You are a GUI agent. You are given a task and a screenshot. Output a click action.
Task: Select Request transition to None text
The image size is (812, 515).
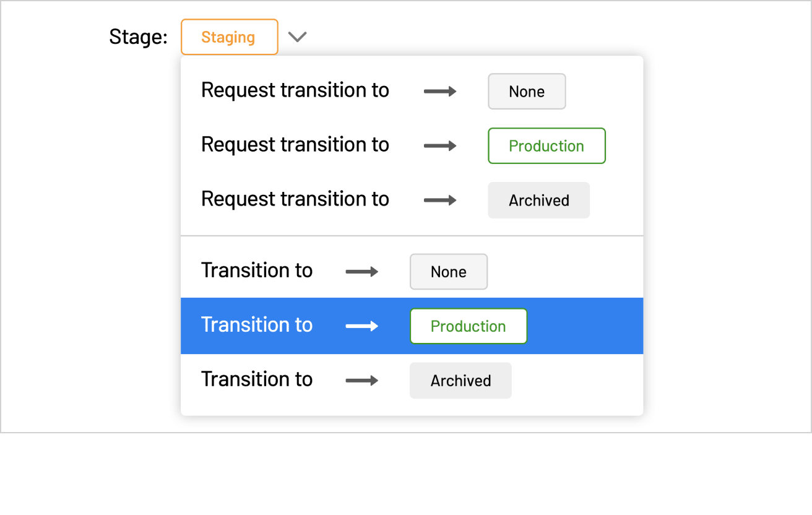click(295, 90)
